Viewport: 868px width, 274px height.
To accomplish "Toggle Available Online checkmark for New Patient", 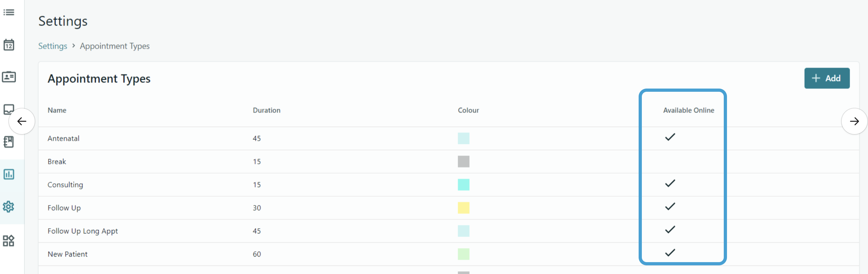I will tap(670, 253).
